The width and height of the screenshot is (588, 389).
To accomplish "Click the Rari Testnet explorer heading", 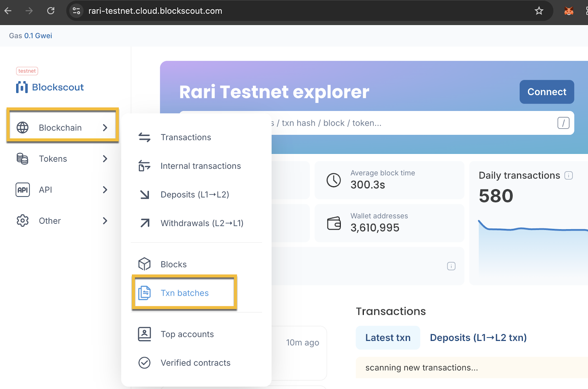I will pyautogui.click(x=274, y=92).
